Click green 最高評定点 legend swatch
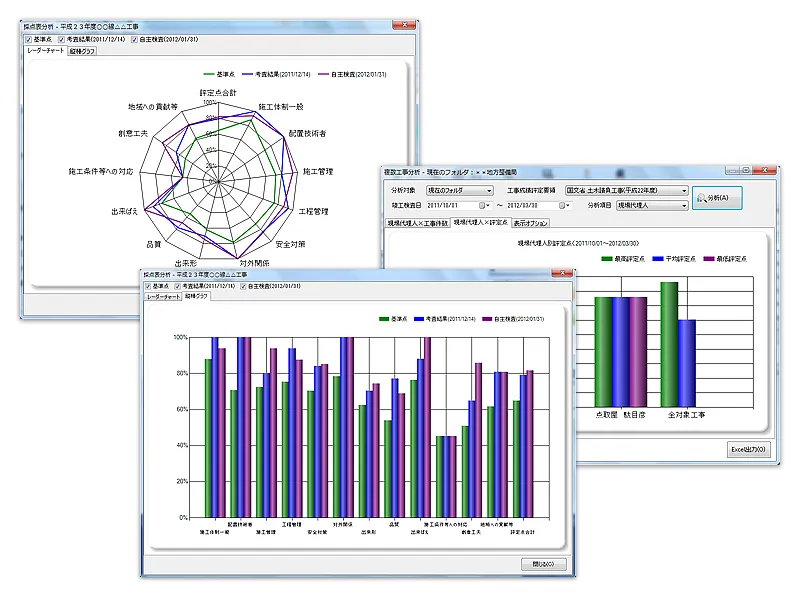Screen dimensions: 800x600 tap(607, 259)
